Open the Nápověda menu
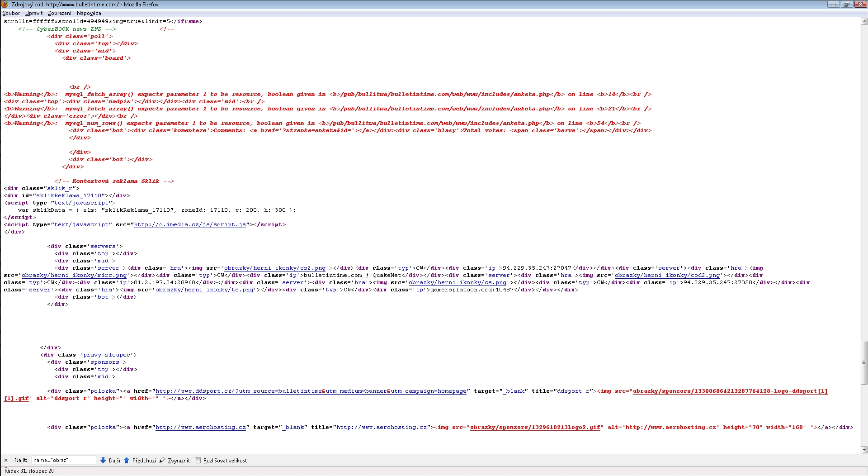Image resolution: width=868 pixels, height=476 pixels. [89, 13]
